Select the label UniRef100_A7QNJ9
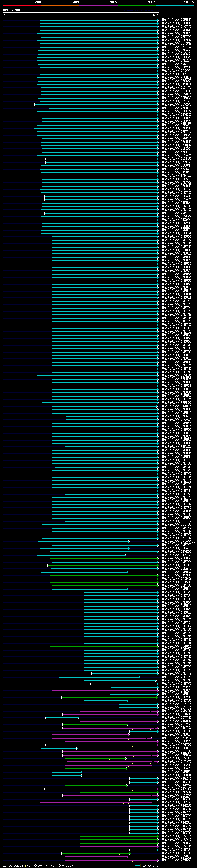Screen dimensions: 197x868 pos(177,78)
